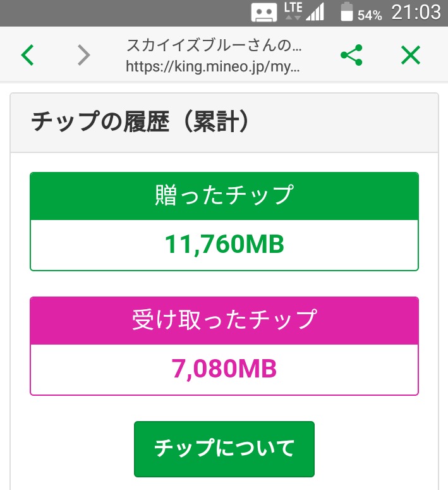Tap the grey Android status bar

126,13
